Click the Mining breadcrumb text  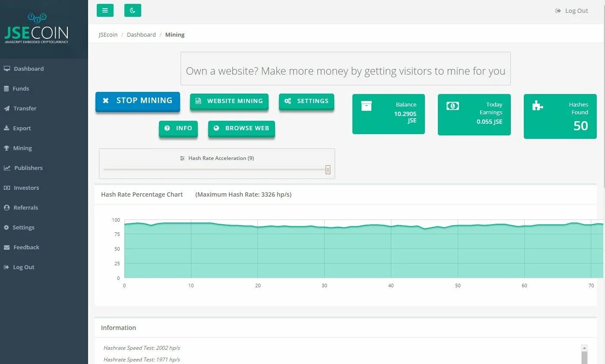tap(175, 35)
